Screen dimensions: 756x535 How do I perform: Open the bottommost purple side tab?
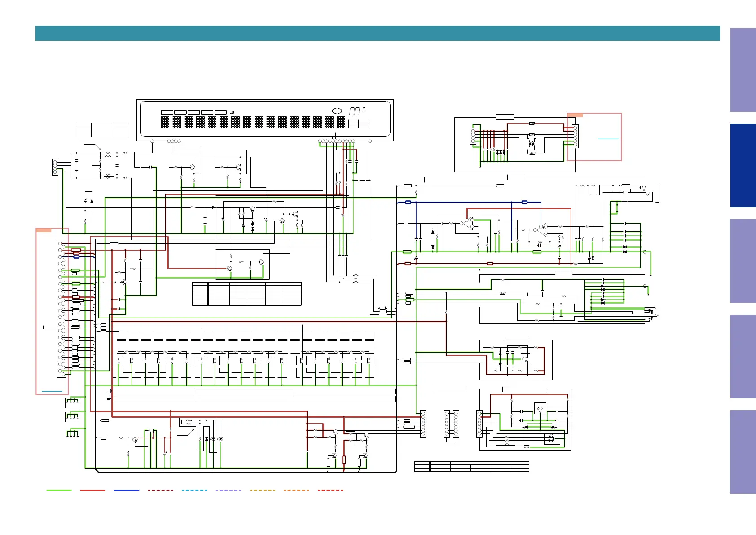[x=743, y=452]
